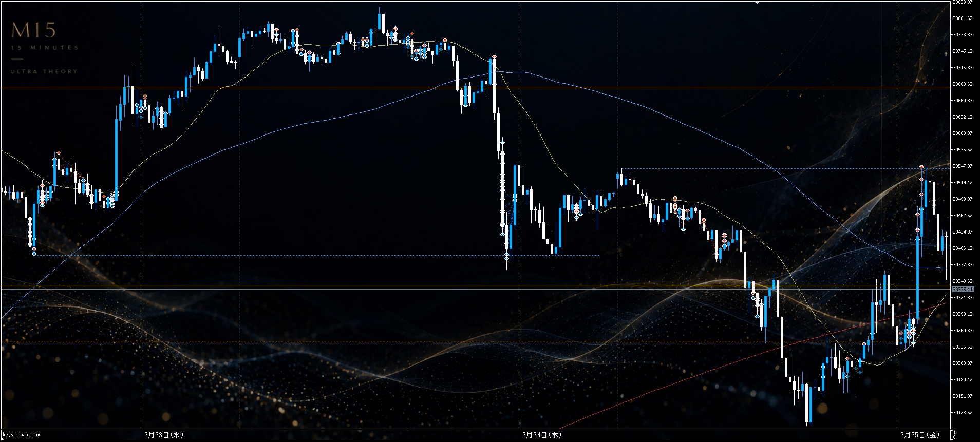Select the blue dashed horizontal level line
This screenshot has width=980, height=442.
click(785, 169)
